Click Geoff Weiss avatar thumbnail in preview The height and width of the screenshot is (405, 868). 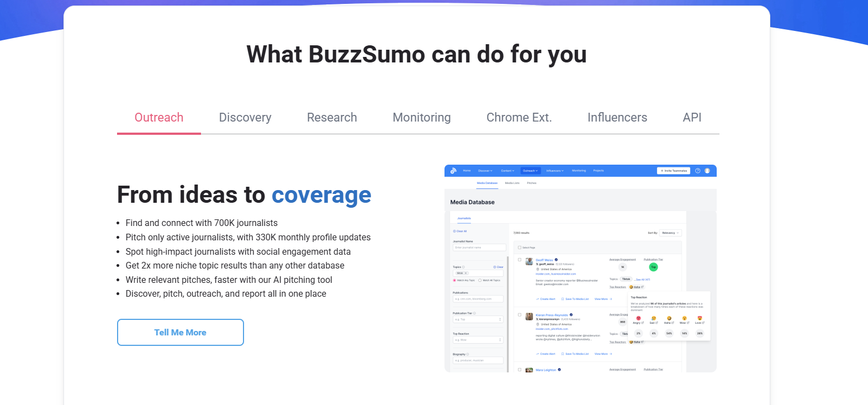529,261
